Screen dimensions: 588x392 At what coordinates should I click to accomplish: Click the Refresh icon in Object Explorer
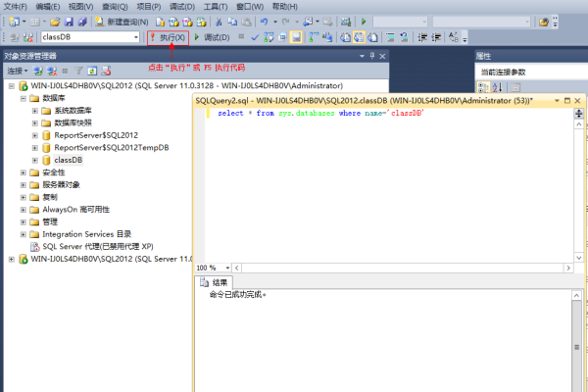pyautogui.click(x=92, y=71)
